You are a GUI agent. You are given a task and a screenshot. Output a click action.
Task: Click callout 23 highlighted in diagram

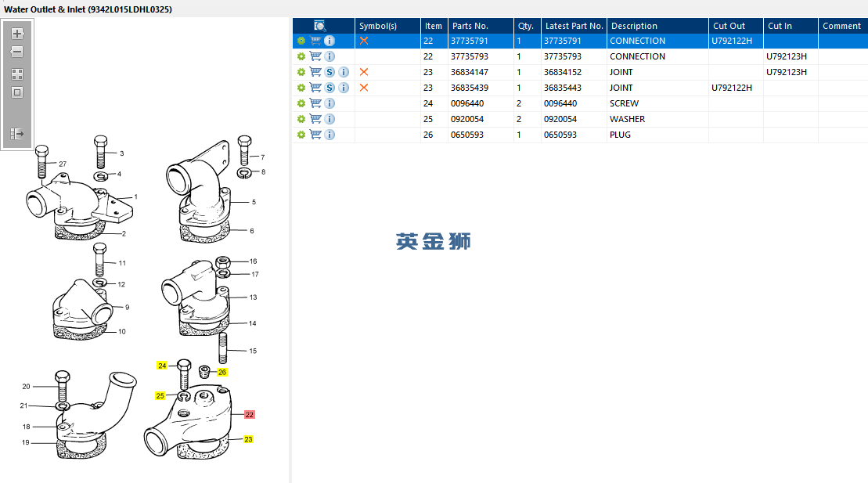[x=248, y=439]
